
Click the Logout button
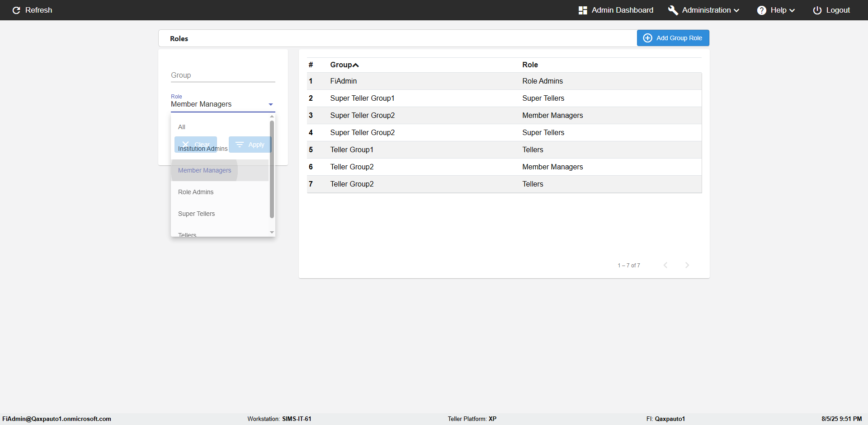[831, 10]
